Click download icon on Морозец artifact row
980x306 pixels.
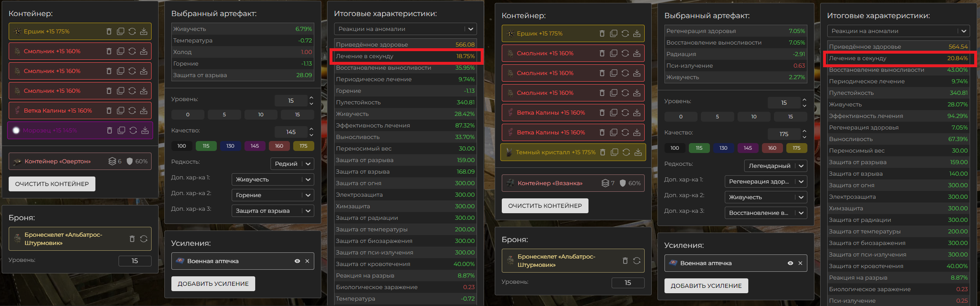145,130
